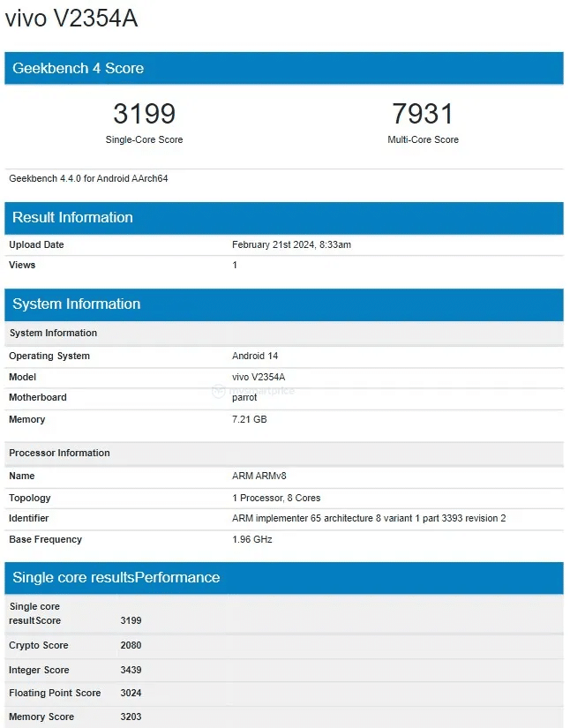Click the 'Single core resultsPerformance' header
570x728 pixels.
[x=284, y=578]
